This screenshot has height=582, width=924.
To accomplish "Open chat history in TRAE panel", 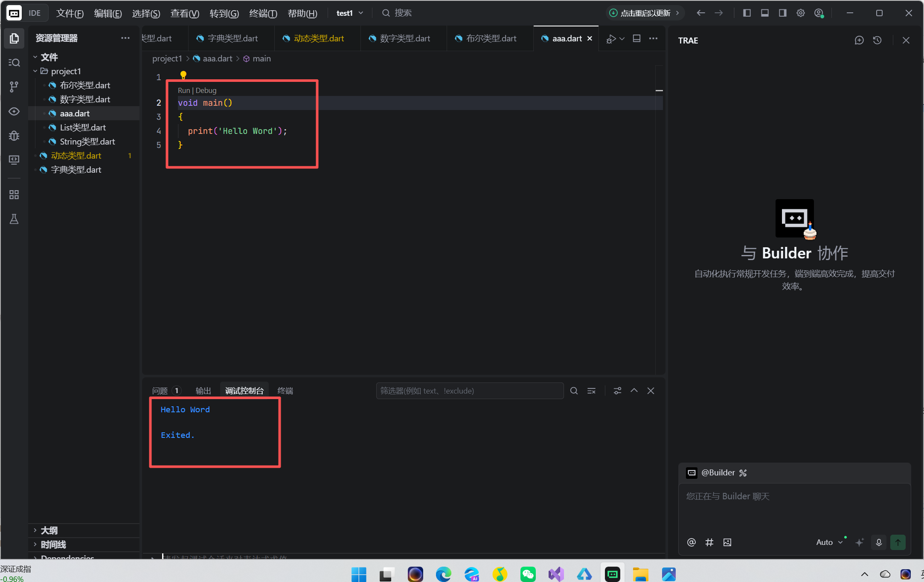I will (x=877, y=40).
